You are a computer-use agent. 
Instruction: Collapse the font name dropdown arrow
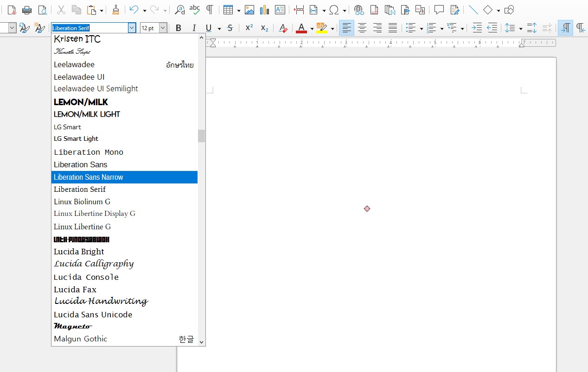[132, 28]
